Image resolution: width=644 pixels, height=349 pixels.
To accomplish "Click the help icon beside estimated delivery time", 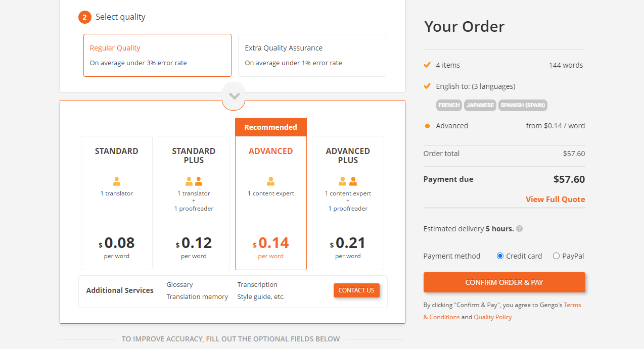I will click(x=519, y=228).
